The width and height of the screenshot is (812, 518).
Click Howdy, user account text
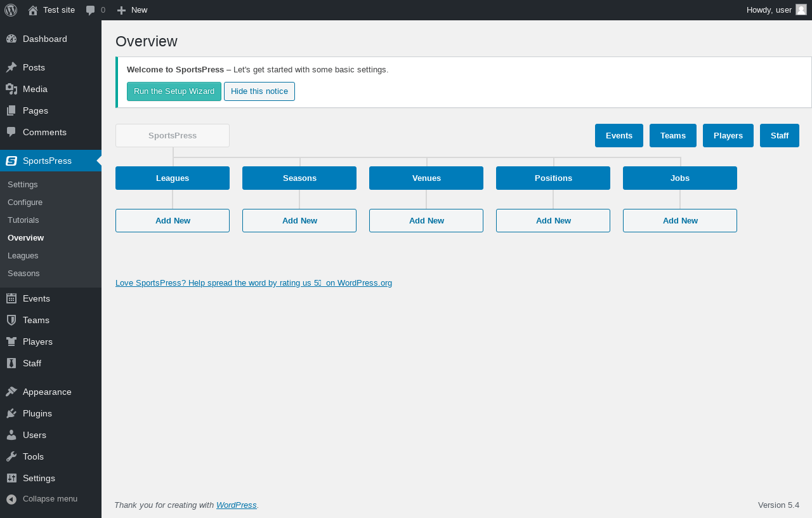pos(769,10)
